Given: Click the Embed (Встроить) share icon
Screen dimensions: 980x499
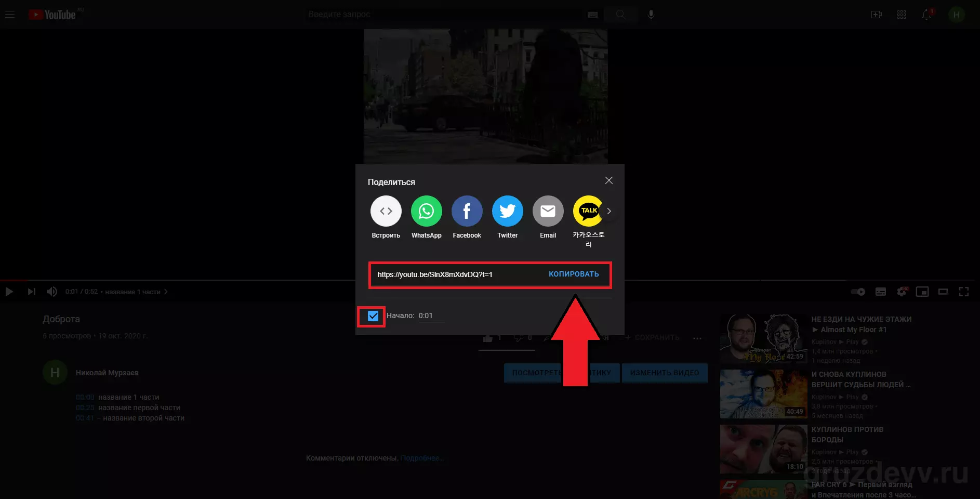Looking at the screenshot, I should (x=386, y=211).
